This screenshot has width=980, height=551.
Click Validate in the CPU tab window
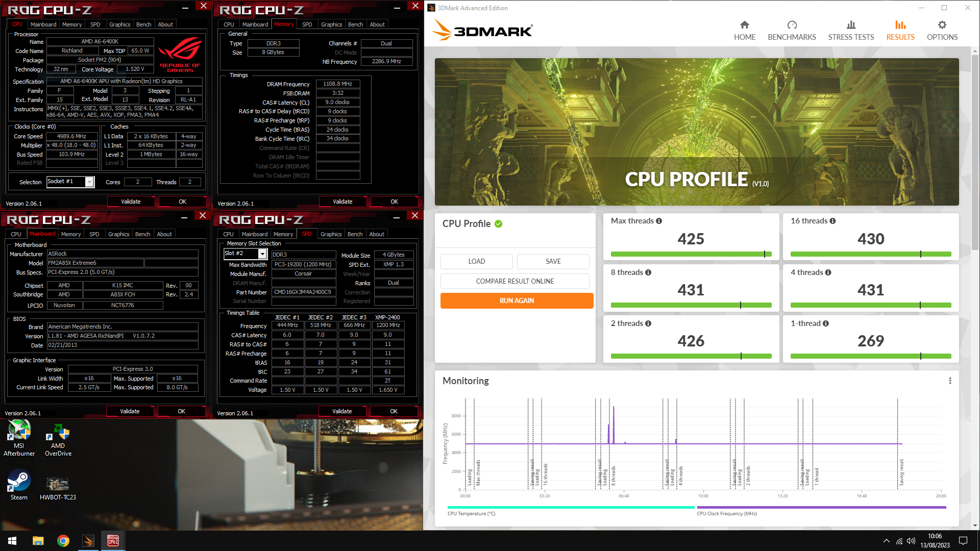(x=131, y=202)
